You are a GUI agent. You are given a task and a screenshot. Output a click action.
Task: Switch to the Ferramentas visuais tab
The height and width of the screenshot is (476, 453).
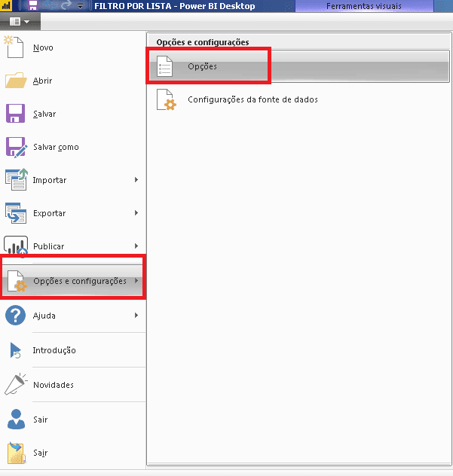point(364,6)
